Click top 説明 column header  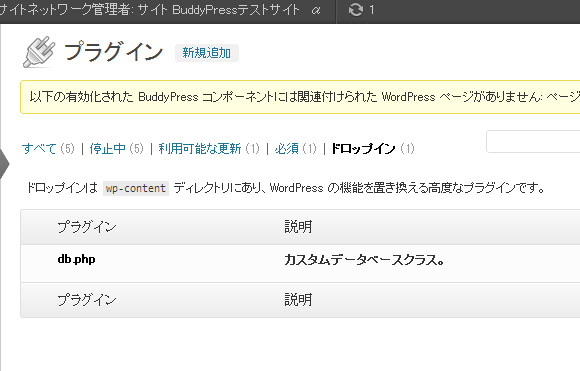coord(298,226)
